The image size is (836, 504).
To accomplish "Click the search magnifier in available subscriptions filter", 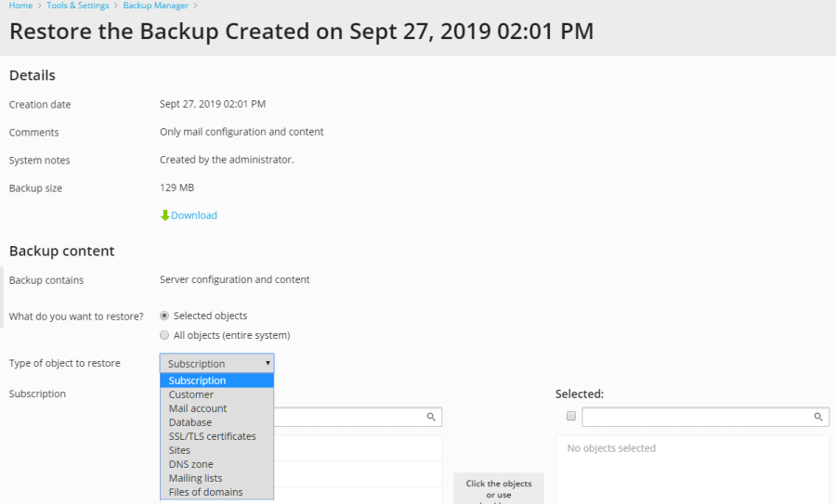I will pos(431,417).
